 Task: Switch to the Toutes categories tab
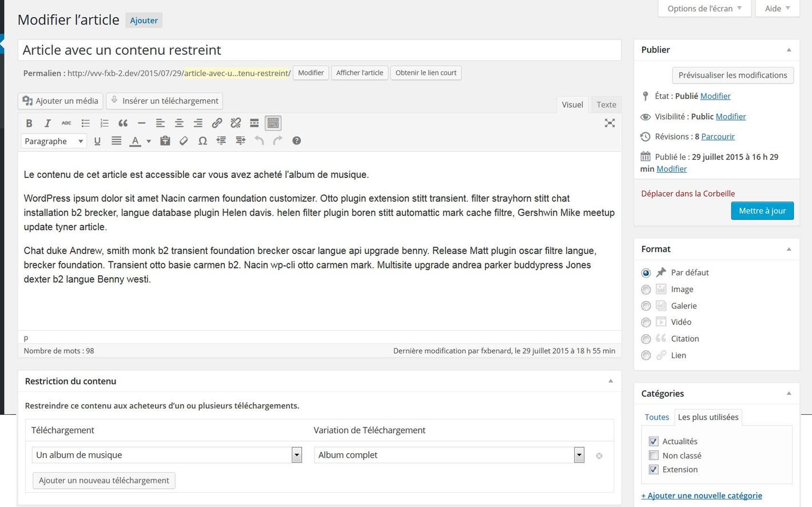tap(656, 417)
